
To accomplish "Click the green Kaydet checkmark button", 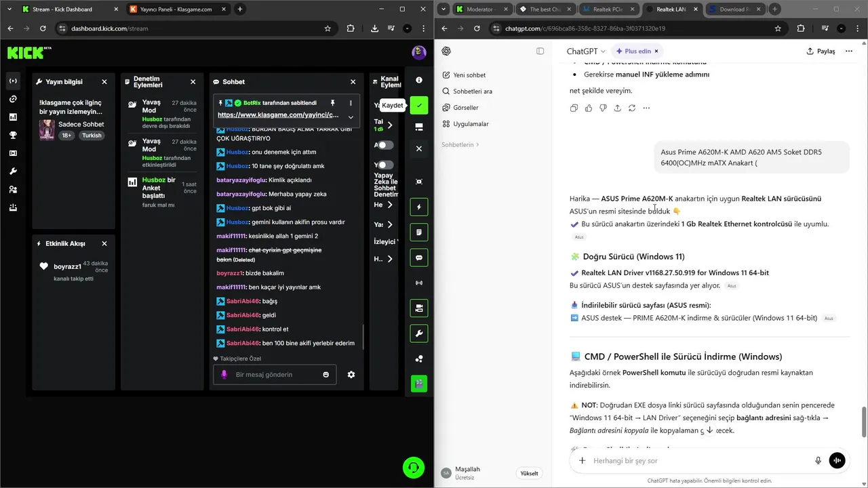I will (x=419, y=105).
